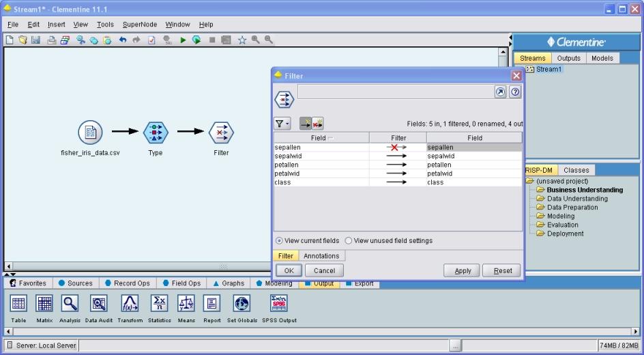Open the filter options funnel dropdown

(282, 124)
